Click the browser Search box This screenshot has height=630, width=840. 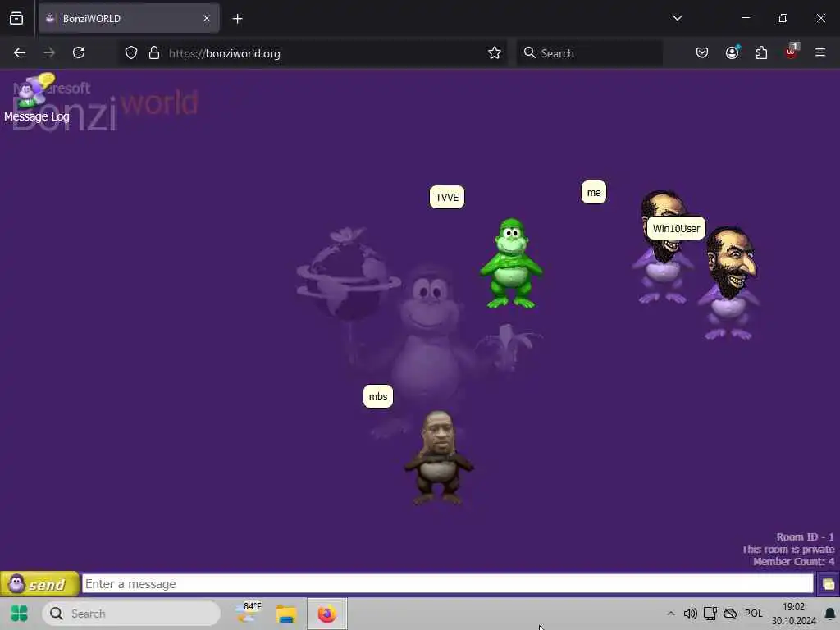590,53
